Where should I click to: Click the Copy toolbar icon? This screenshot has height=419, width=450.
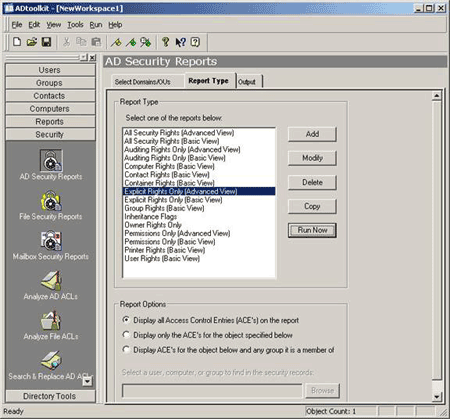[x=81, y=42]
